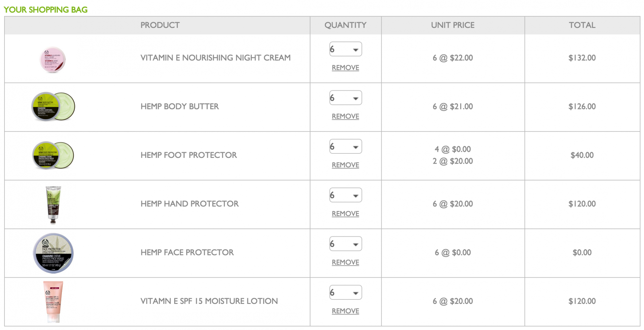Open the Hemp Hand Protector tube image
This screenshot has width=644, height=330.
tap(53, 205)
